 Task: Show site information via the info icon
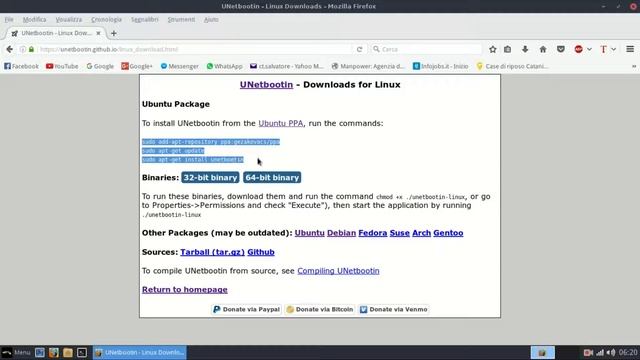tap(23, 49)
